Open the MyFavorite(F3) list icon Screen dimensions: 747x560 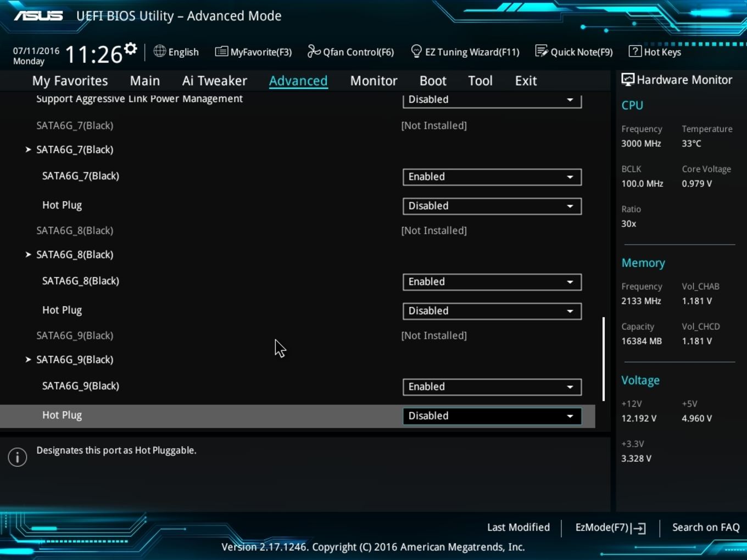coord(221,52)
